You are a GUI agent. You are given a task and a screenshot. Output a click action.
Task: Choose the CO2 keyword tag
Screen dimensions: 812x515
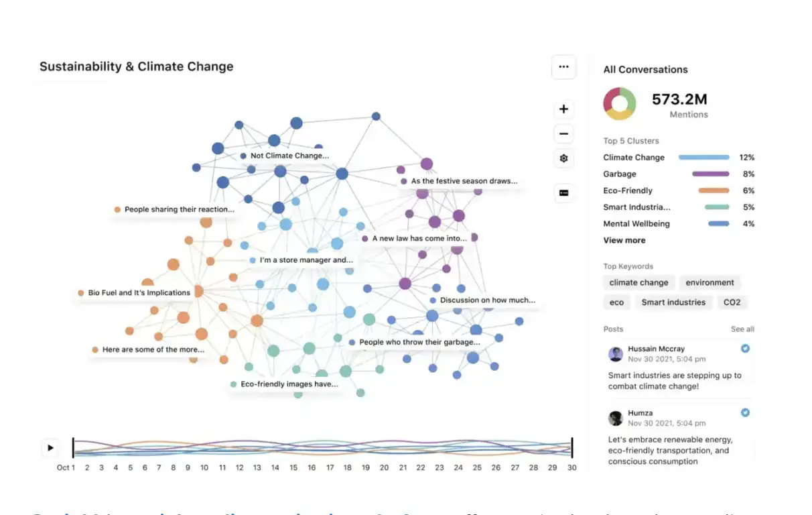coord(732,302)
